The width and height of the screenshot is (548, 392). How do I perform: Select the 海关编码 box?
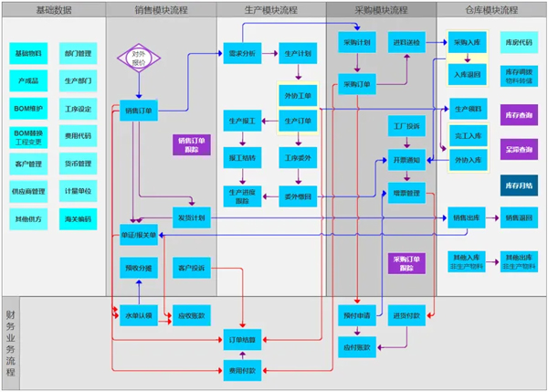pos(79,219)
